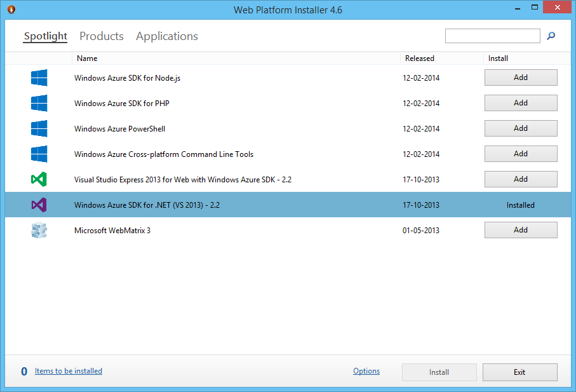Click the Released column header

[420, 58]
